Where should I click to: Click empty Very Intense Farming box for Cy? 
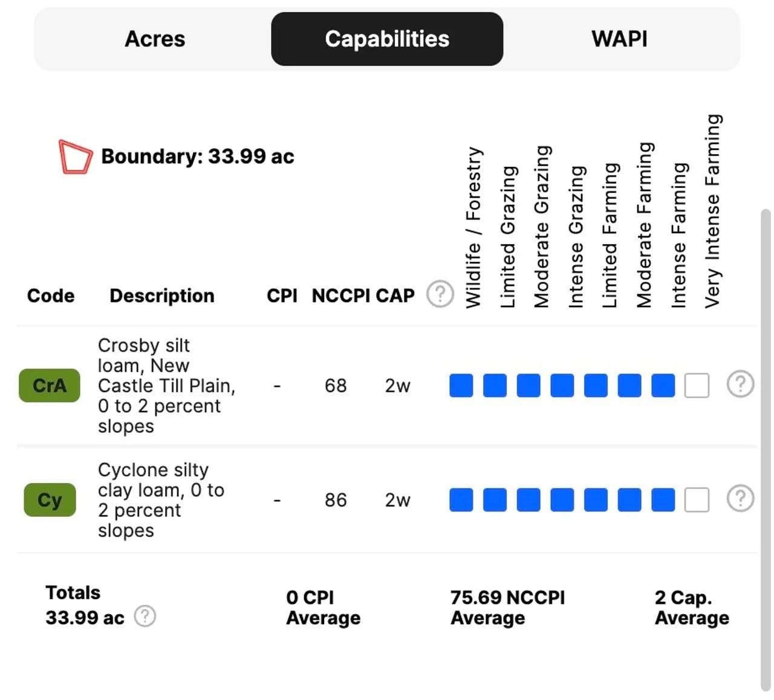coord(697,500)
